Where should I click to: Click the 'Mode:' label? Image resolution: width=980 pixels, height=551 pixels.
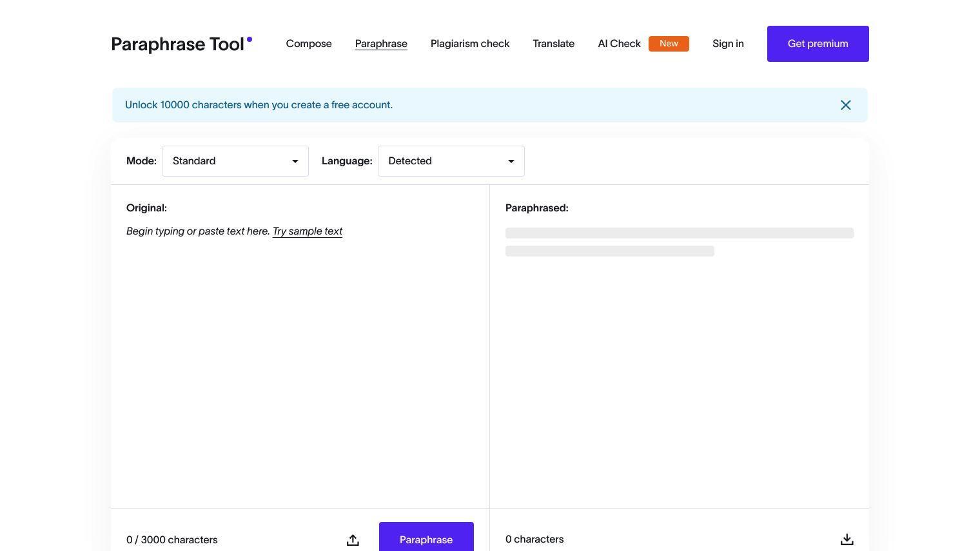pos(141,161)
